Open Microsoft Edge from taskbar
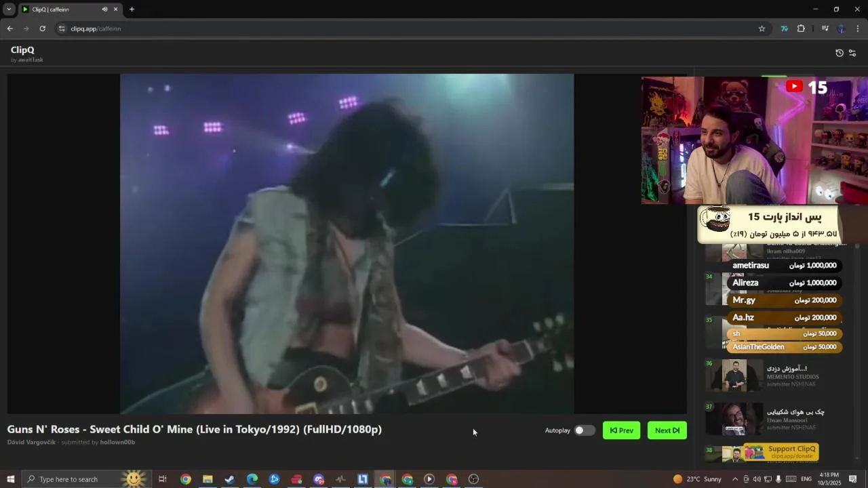Image resolution: width=868 pixels, height=488 pixels. pyautogui.click(x=252, y=479)
